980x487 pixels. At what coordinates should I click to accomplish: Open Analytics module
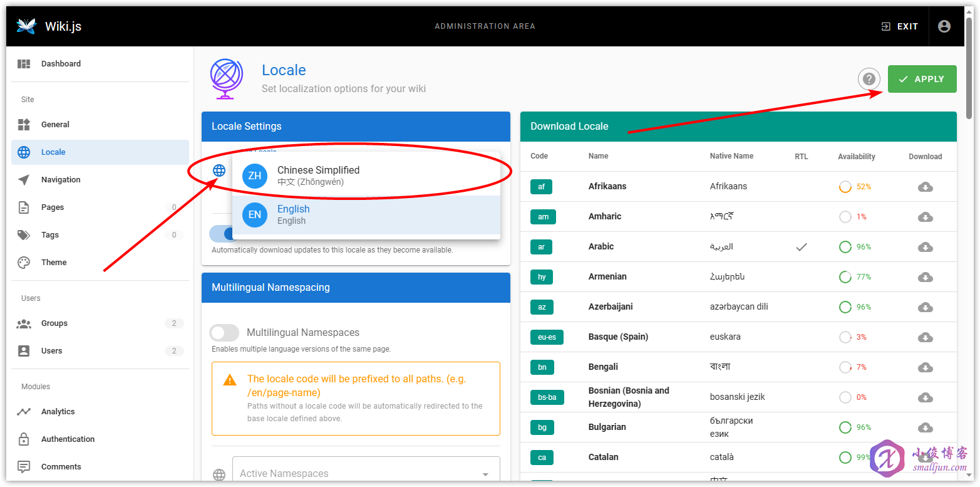100,412
